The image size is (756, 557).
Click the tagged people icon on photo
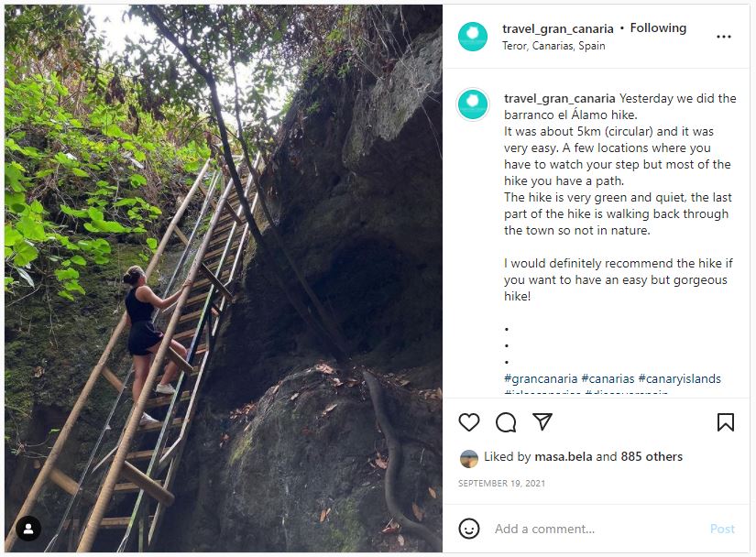28,529
